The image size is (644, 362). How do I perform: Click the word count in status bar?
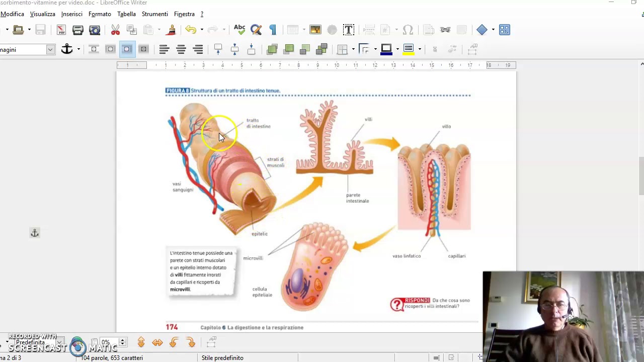coord(112,358)
